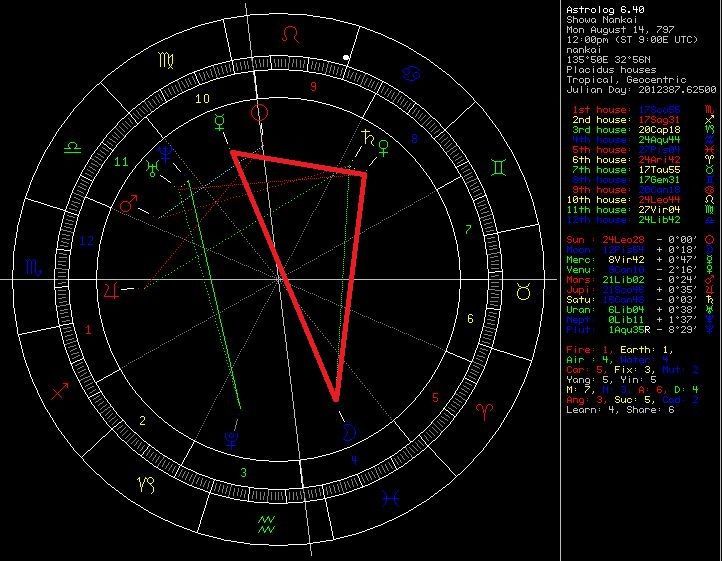Pick the Scorpio sign glyph on the wheel
This screenshot has height=561, width=722.
(34, 267)
